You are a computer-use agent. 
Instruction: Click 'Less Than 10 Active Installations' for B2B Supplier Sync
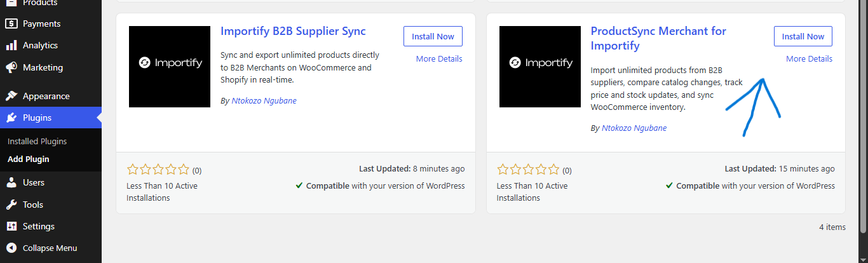[x=162, y=192]
